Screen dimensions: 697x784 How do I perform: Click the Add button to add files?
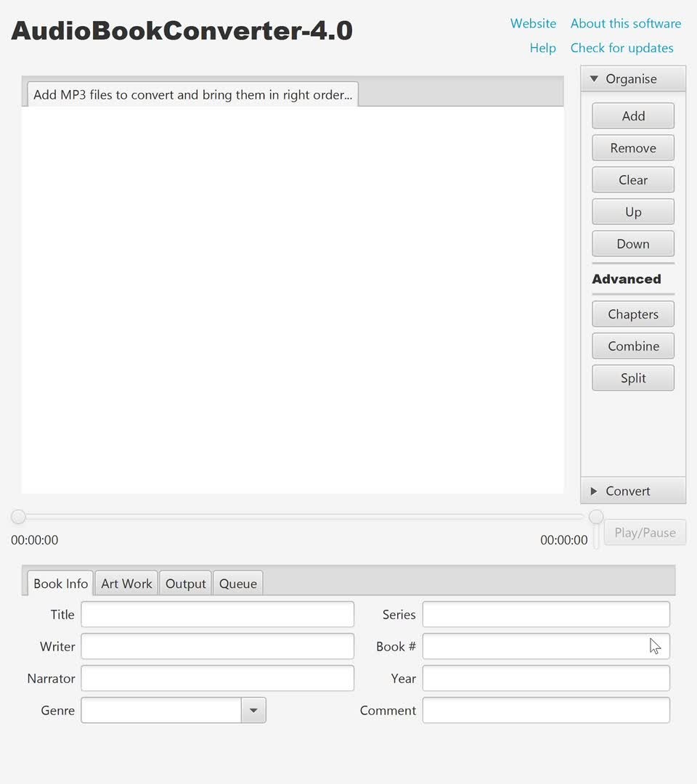(633, 116)
